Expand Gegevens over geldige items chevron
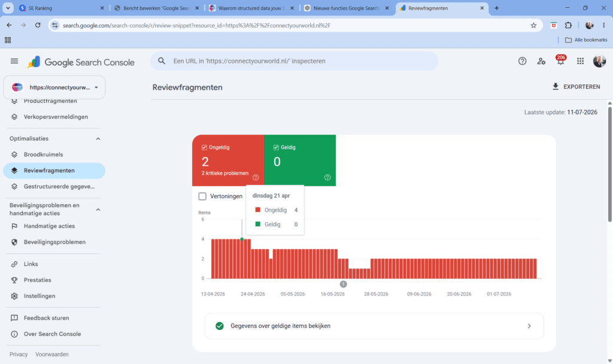Screen dimensions: 613x364 [529, 326]
